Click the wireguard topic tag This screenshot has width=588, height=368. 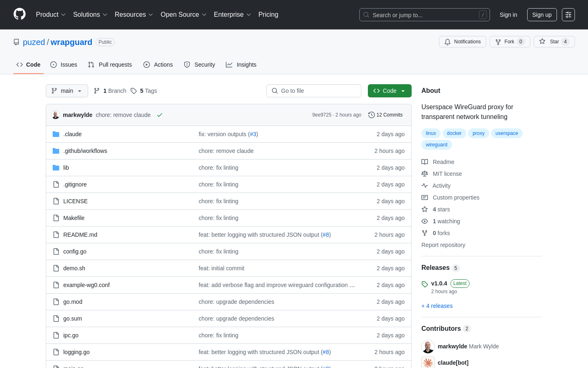click(x=437, y=145)
